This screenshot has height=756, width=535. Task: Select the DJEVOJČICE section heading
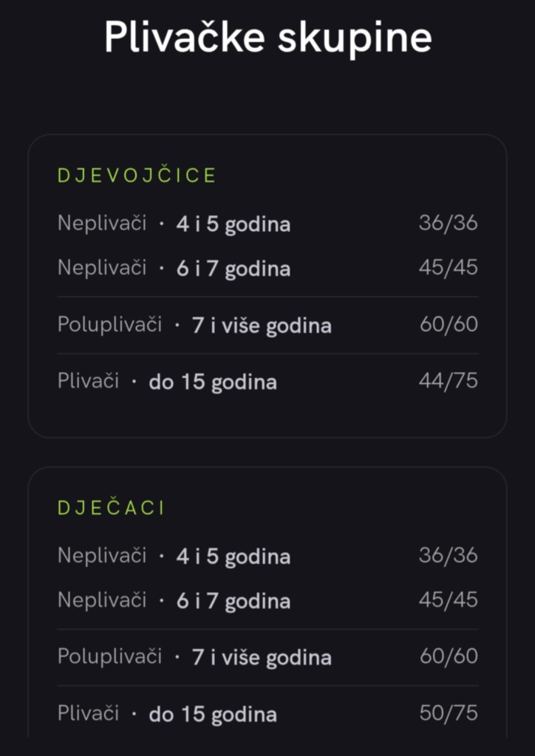pos(137,176)
